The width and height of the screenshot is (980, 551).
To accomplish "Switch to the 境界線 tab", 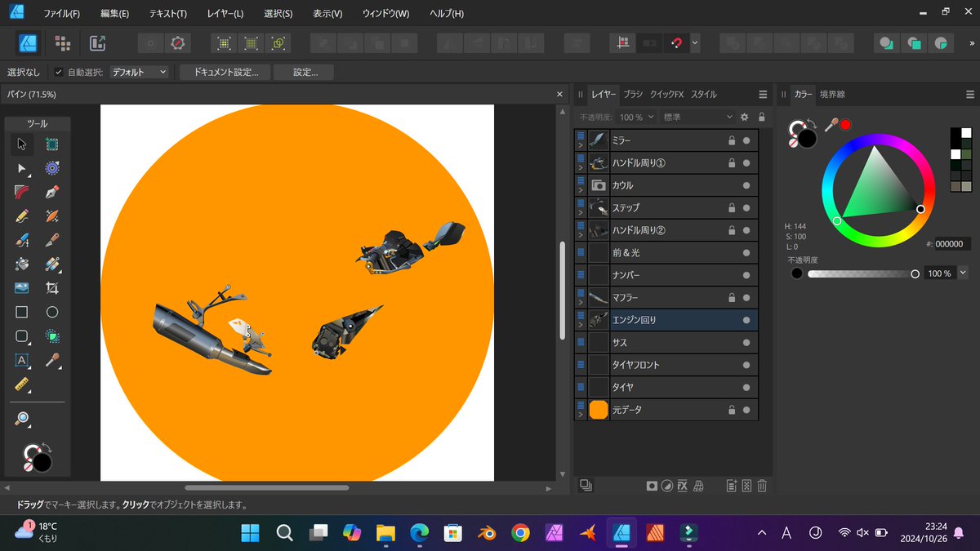I will (832, 94).
